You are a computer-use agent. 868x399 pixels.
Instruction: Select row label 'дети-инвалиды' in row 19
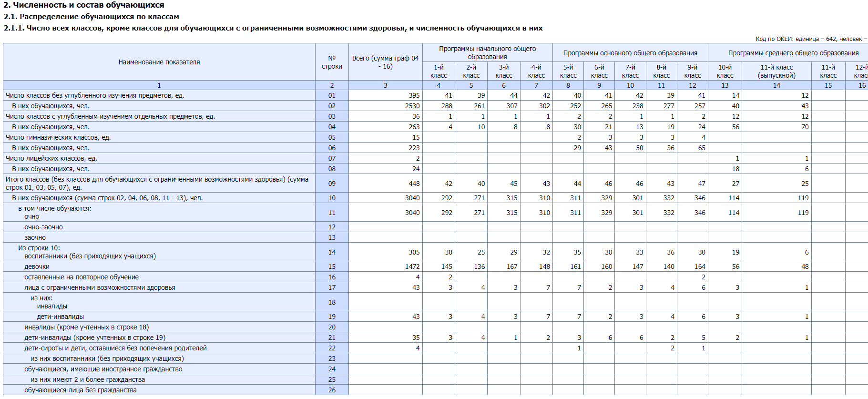pyautogui.click(x=60, y=317)
